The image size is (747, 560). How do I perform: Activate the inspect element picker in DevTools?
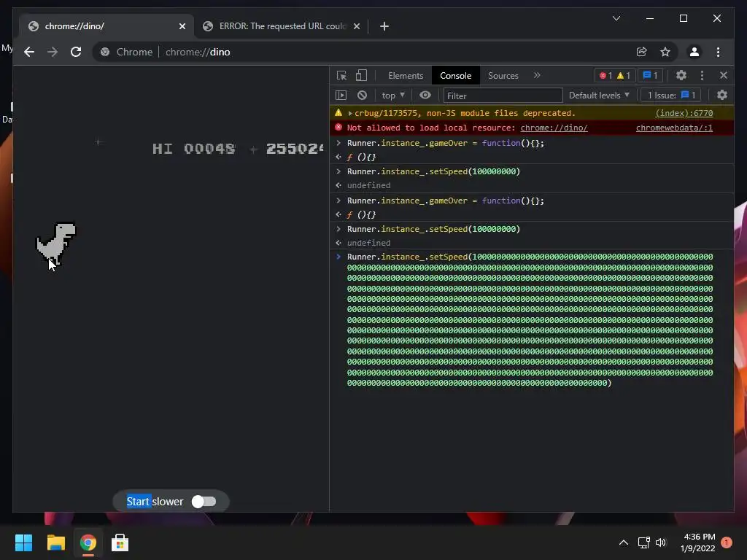tap(341, 75)
